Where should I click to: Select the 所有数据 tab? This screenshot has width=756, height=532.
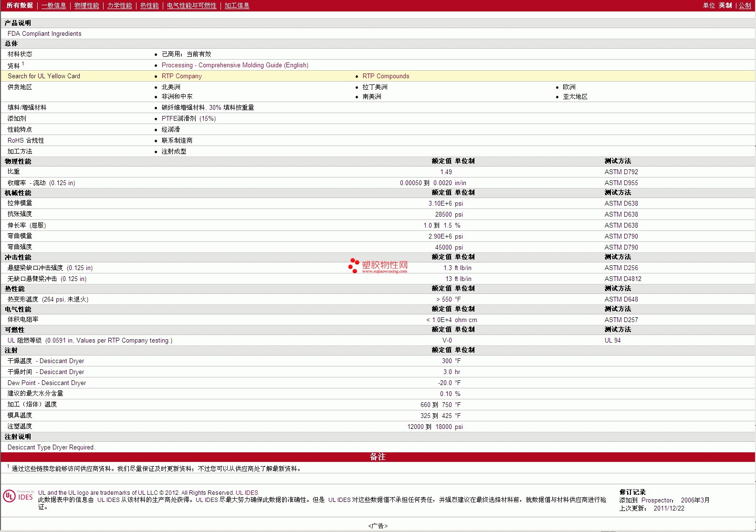tap(20, 6)
